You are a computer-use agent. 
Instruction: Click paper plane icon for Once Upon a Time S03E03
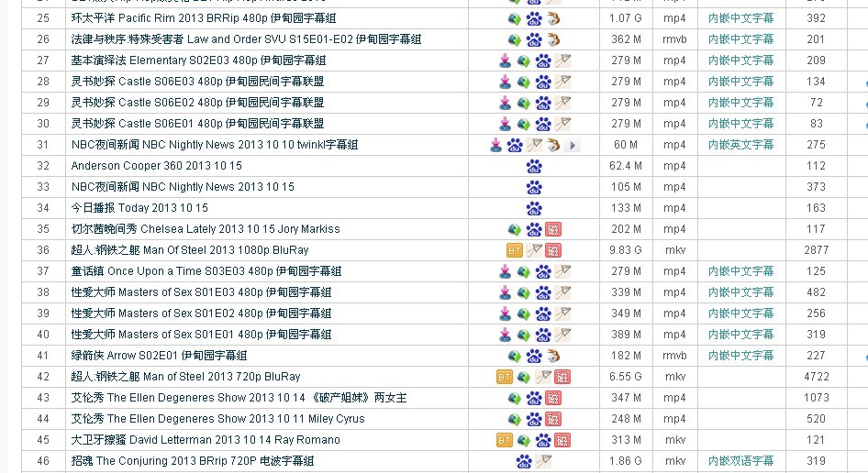[563, 271]
